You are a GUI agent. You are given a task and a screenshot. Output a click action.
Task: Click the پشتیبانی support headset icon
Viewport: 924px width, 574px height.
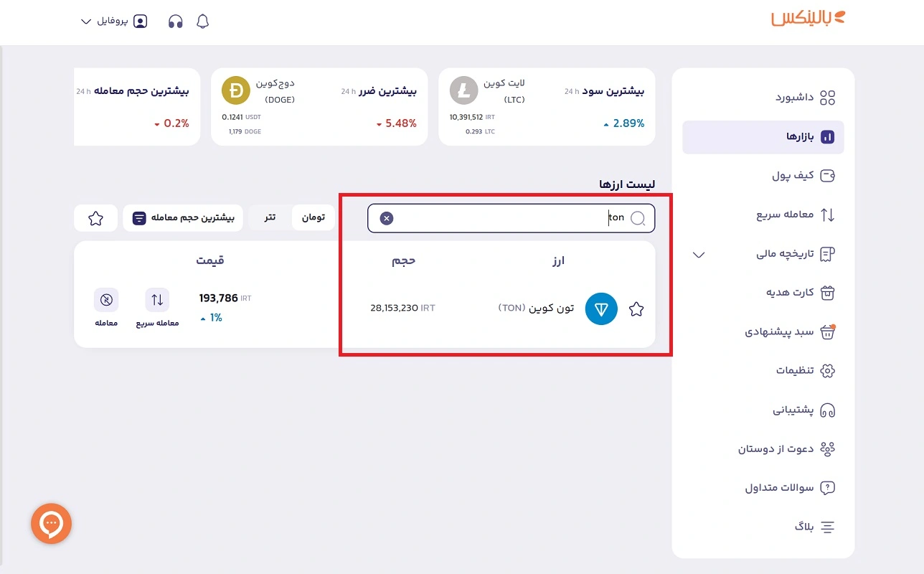click(x=826, y=410)
